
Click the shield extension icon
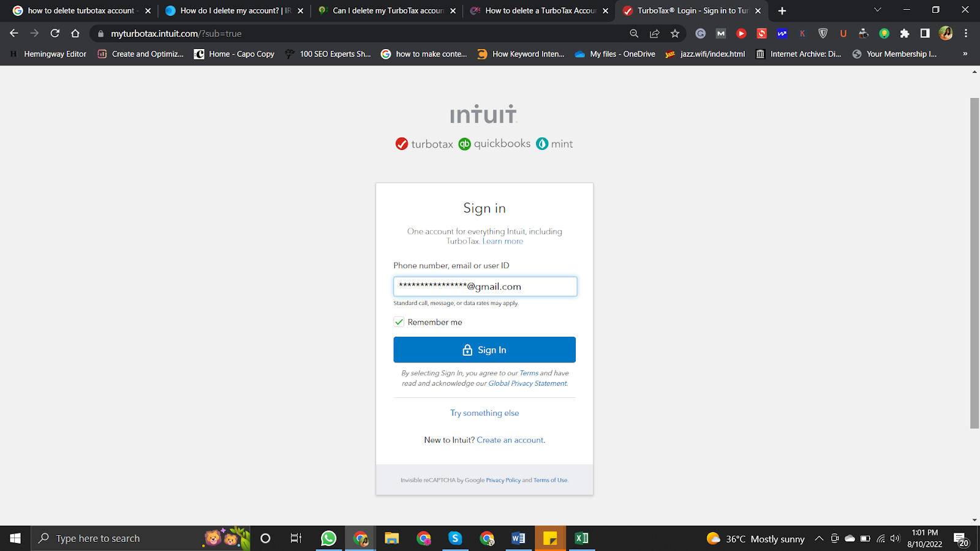pos(823,34)
